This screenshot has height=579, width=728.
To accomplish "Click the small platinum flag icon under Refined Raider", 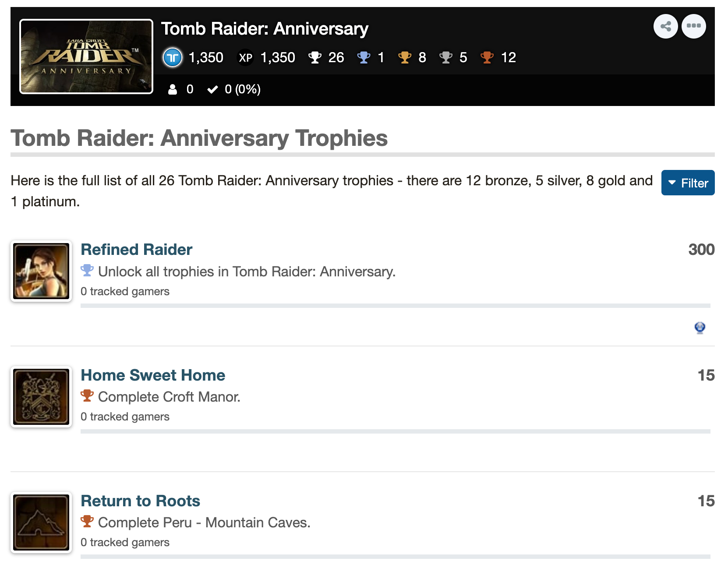I will pos(700,328).
